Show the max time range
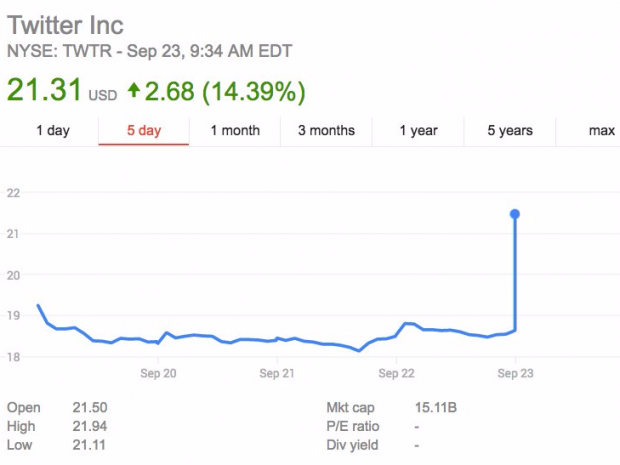 pyautogui.click(x=601, y=131)
